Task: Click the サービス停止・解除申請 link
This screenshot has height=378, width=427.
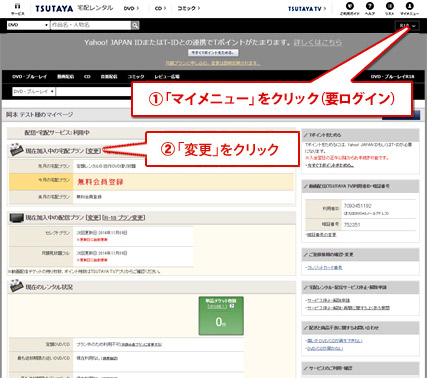Action: pos(328,300)
